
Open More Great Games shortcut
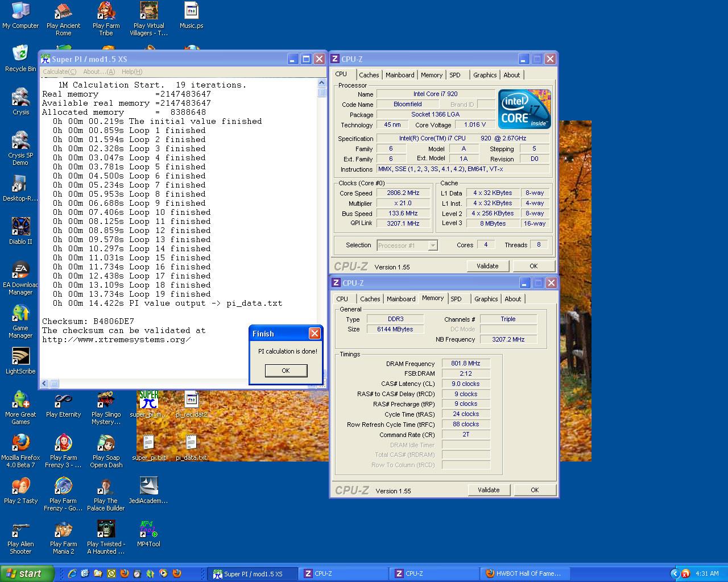20,408
